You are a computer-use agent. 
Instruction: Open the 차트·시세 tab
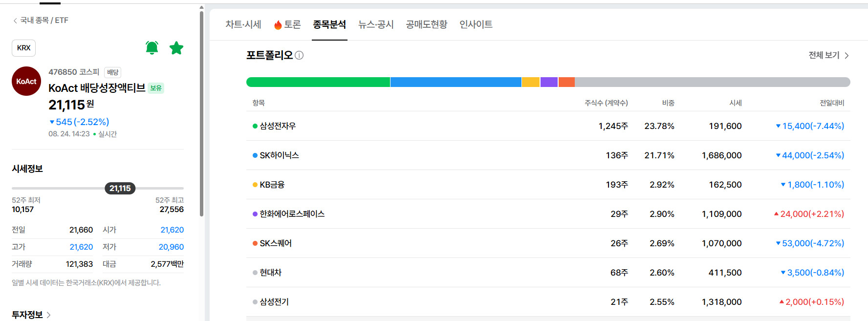(x=243, y=24)
